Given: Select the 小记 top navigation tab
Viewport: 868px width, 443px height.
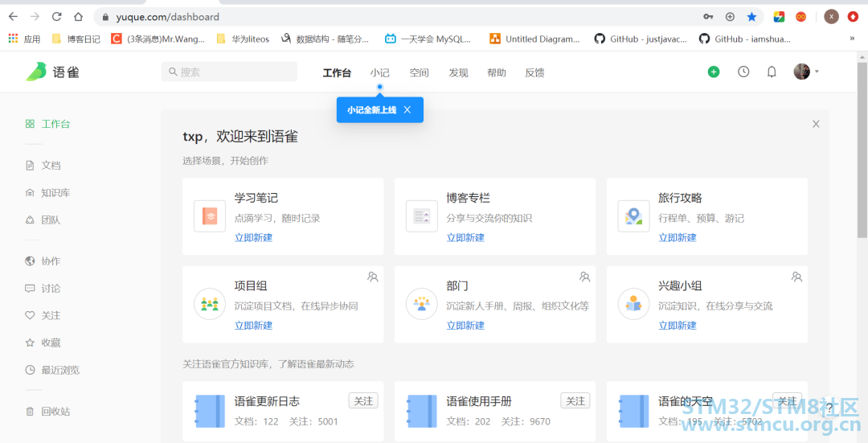Looking at the screenshot, I should coord(379,72).
